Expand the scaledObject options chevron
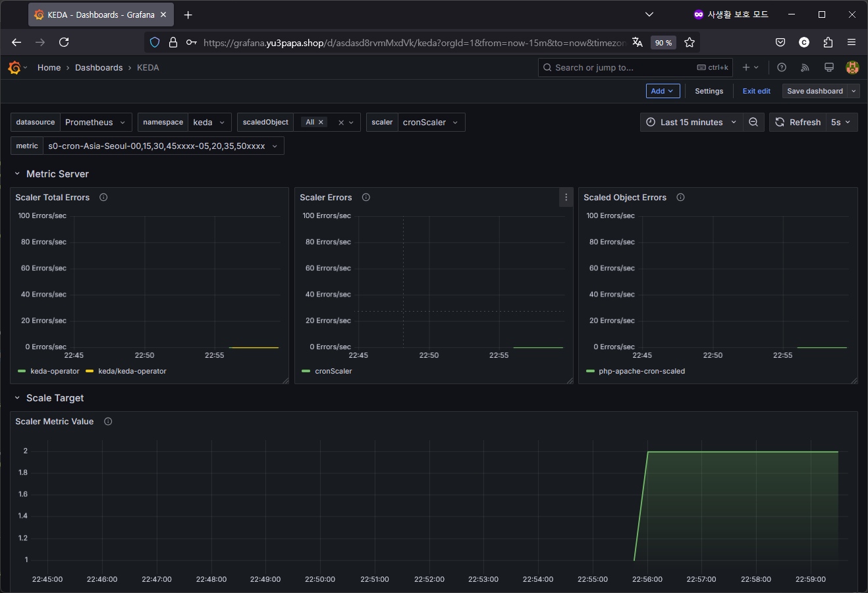The height and width of the screenshot is (593, 868). 352,122
